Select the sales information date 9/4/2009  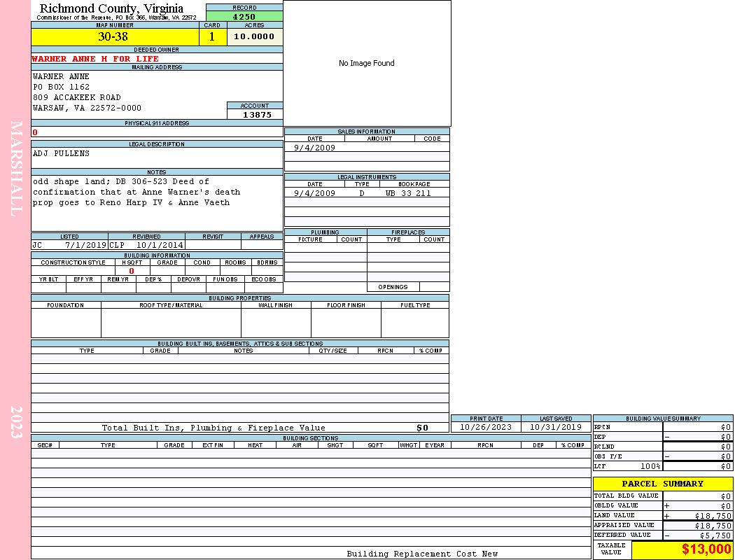coord(314,148)
